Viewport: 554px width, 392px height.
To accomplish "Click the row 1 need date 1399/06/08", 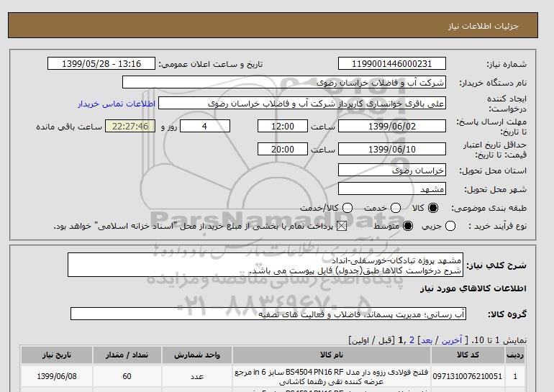I will click(x=57, y=376).
